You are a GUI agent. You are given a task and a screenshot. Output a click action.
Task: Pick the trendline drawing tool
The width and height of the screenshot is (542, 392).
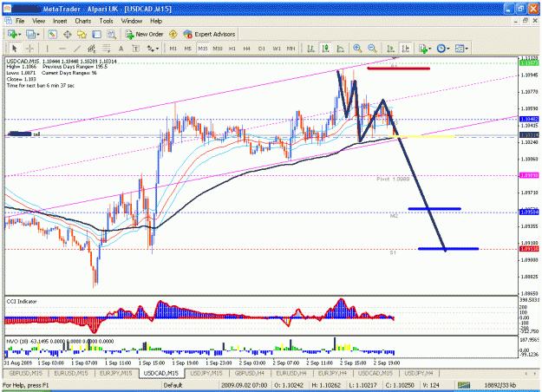[76, 49]
